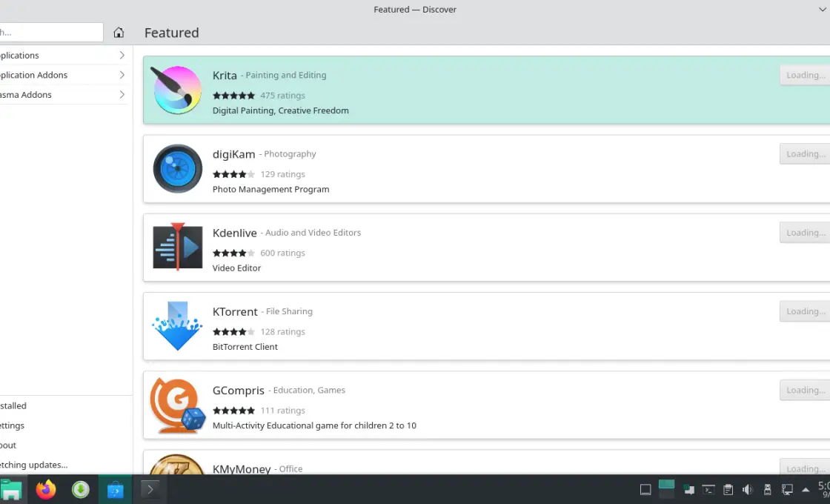Click the KMyMoney app name
This screenshot has width=830, height=504.
[x=242, y=469]
